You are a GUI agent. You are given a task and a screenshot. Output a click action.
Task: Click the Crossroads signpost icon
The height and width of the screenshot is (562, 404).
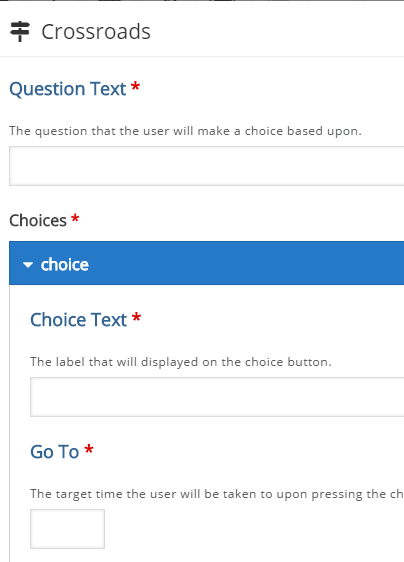pyautogui.click(x=20, y=32)
